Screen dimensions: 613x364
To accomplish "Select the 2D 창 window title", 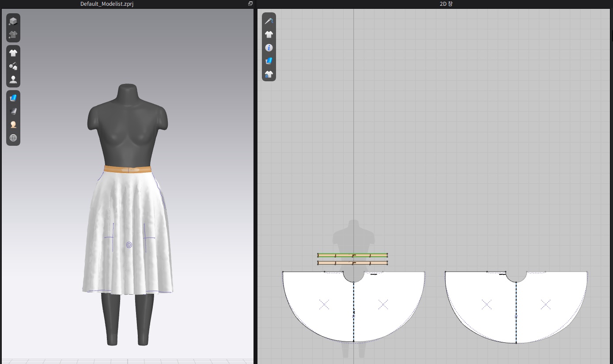I will point(435,4).
